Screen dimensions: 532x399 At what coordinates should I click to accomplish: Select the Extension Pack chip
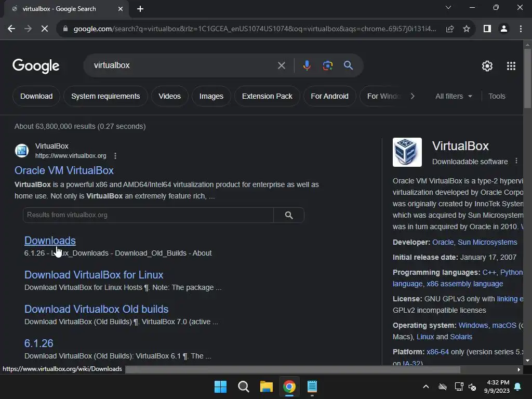[x=267, y=96]
